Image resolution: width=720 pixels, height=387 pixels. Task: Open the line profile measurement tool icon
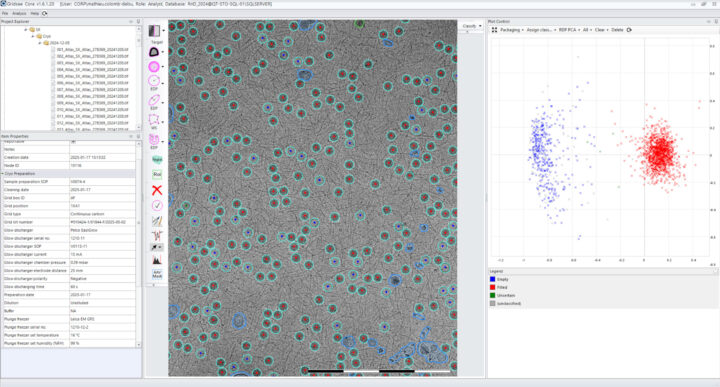[x=157, y=221]
